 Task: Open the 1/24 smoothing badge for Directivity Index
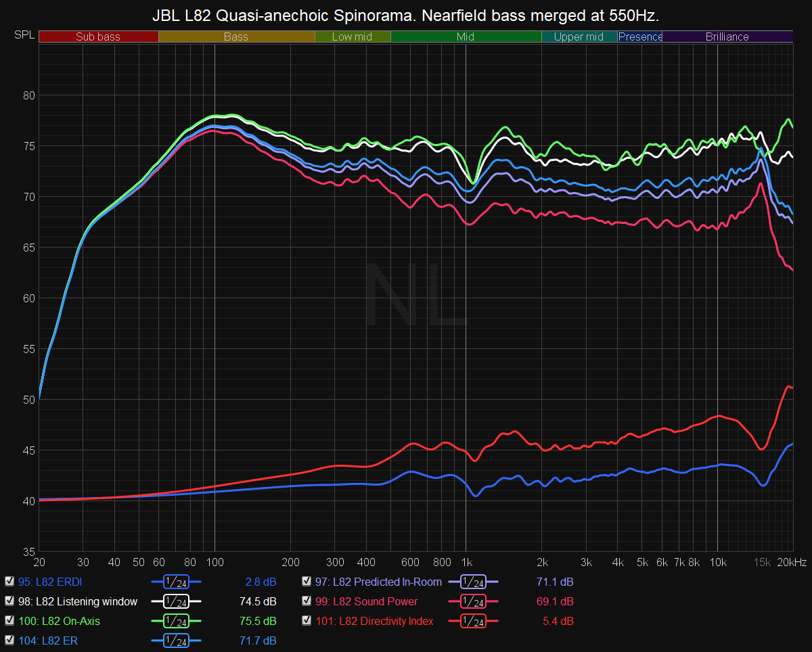[473, 621]
